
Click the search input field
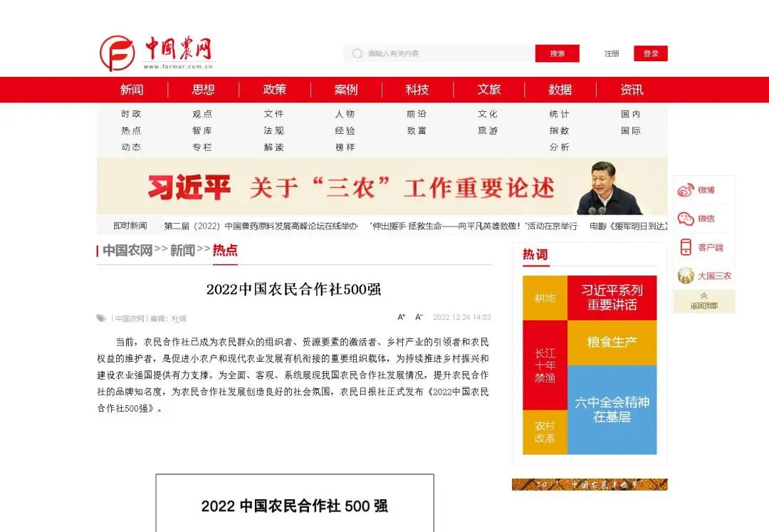point(439,53)
